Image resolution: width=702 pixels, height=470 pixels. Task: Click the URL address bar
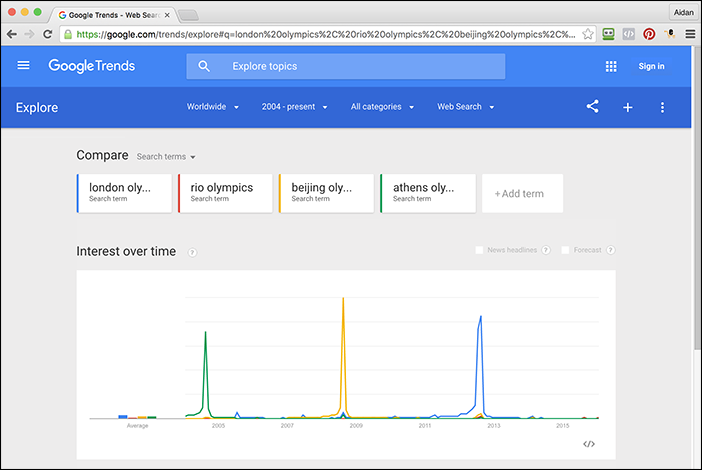(x=327, y=34)
